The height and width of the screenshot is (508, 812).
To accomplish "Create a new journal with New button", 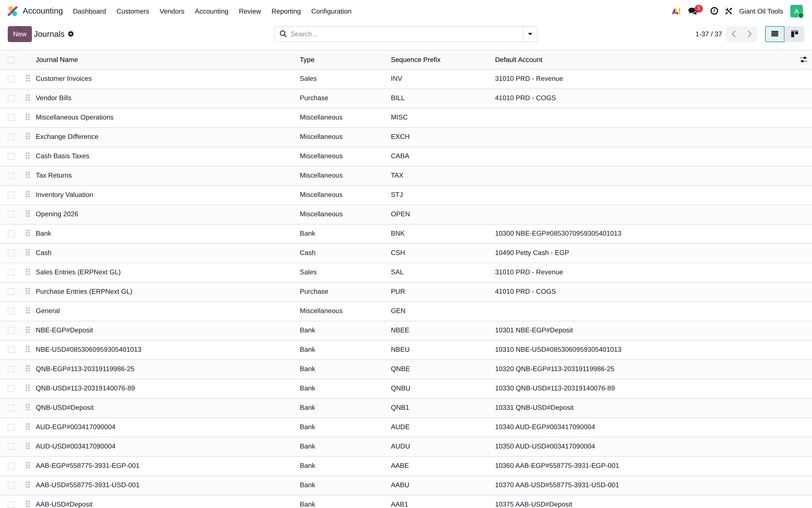I will 20,34.
